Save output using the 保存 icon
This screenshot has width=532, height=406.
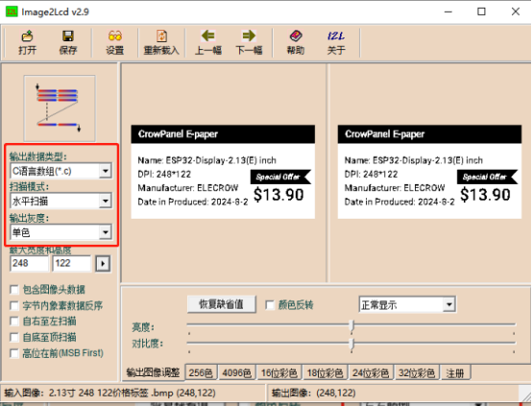coord(68,42)
